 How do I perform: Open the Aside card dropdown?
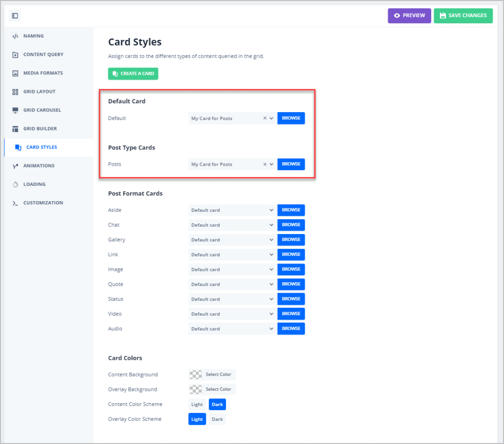pyautogui.click(x=231, y=210)
